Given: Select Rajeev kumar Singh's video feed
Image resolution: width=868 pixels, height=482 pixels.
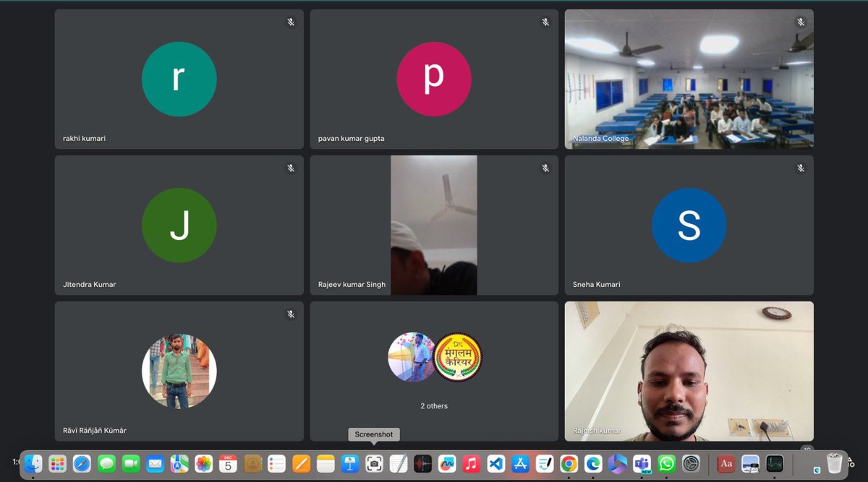Looking at the screenshot, I should (434, 225).
